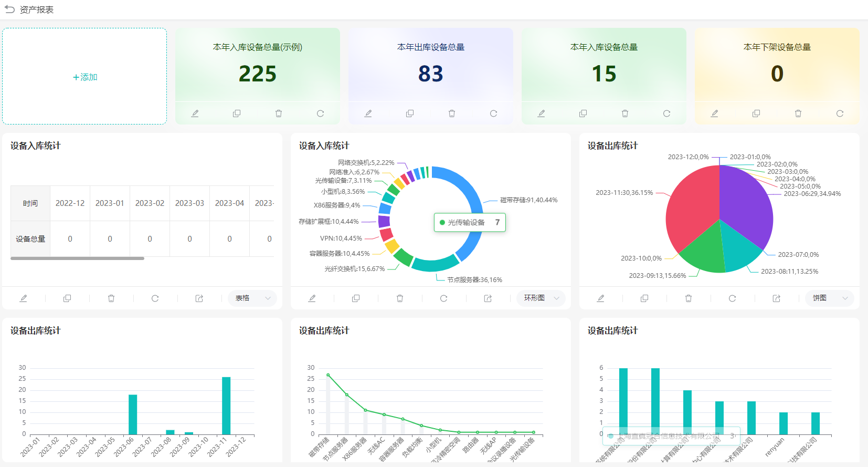Refresh the 设备入库统计 table panel
Screen dimensions: 868x467
tap(155, 298)
